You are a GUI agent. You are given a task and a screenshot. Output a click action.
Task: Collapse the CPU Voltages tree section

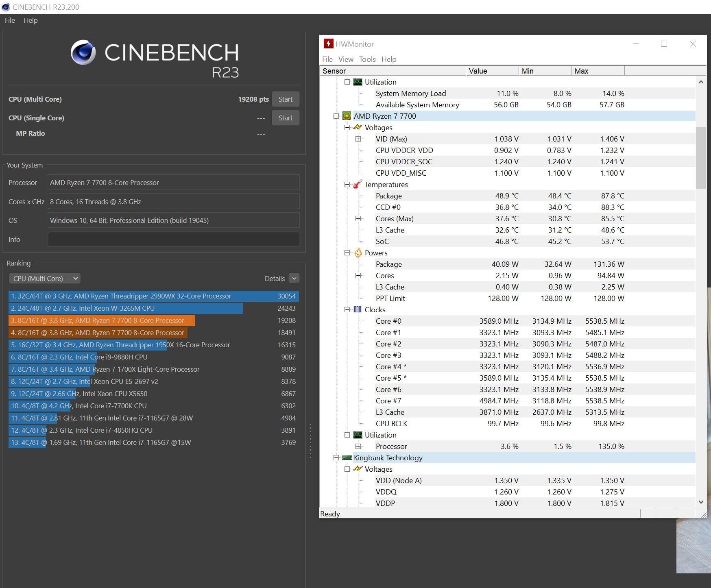point(347,127)
